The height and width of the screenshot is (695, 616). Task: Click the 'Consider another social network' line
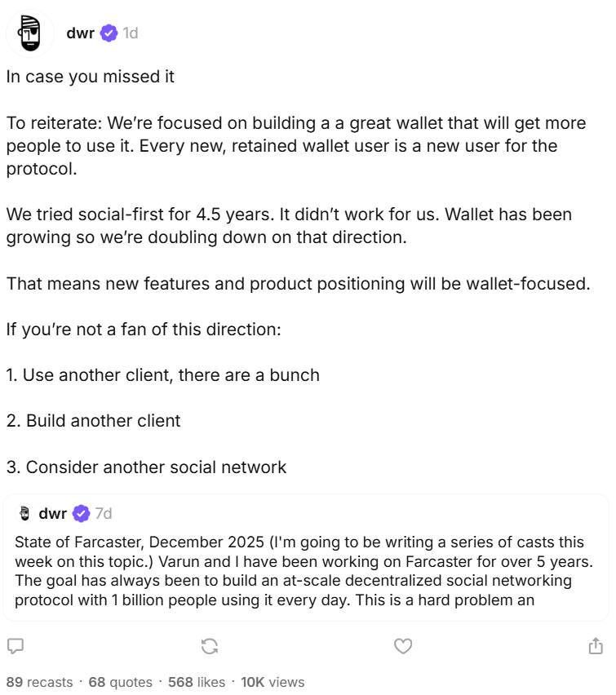pyautogui.click(x=147, y=467)
